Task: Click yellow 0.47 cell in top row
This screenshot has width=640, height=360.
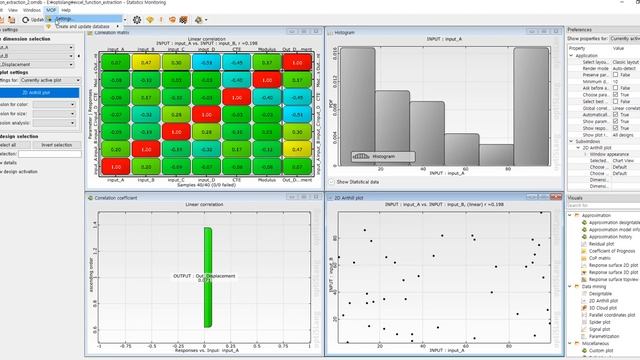Action: [146, 63]
